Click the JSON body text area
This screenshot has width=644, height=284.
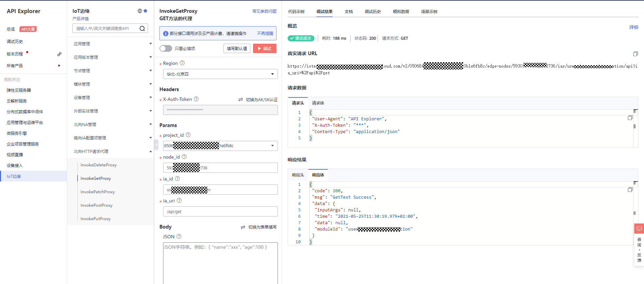(220, 263)
